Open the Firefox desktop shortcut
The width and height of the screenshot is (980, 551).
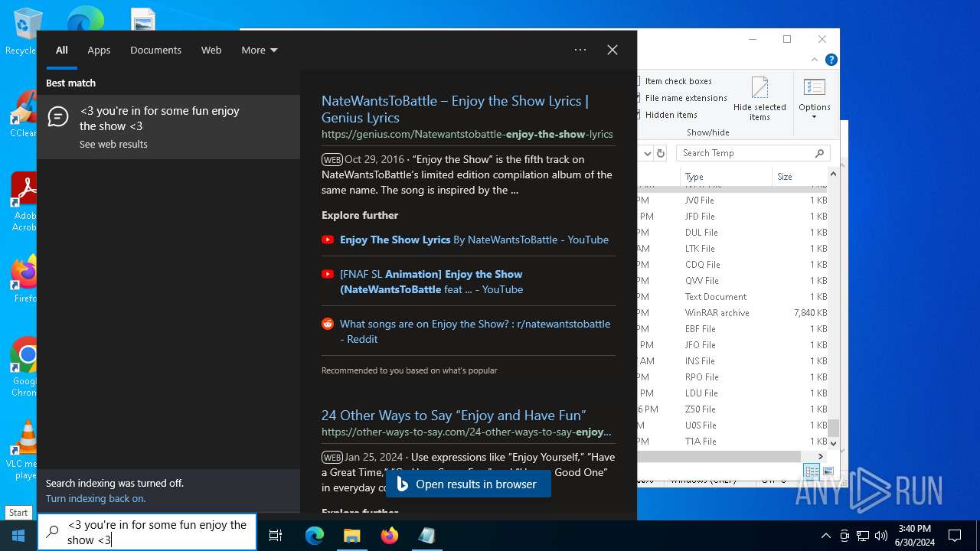[x=23, y=279]
